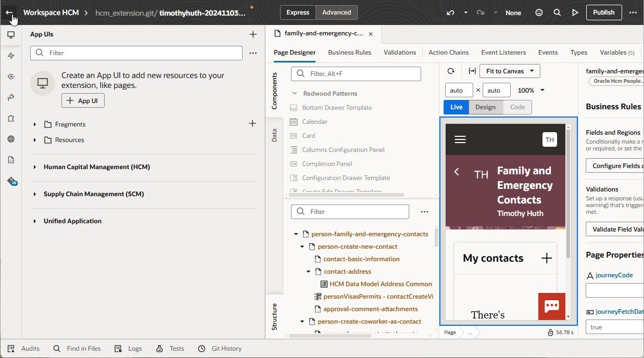Click the + App UI button
Viewport: 644px width, 358px height.
click(83, 101)
